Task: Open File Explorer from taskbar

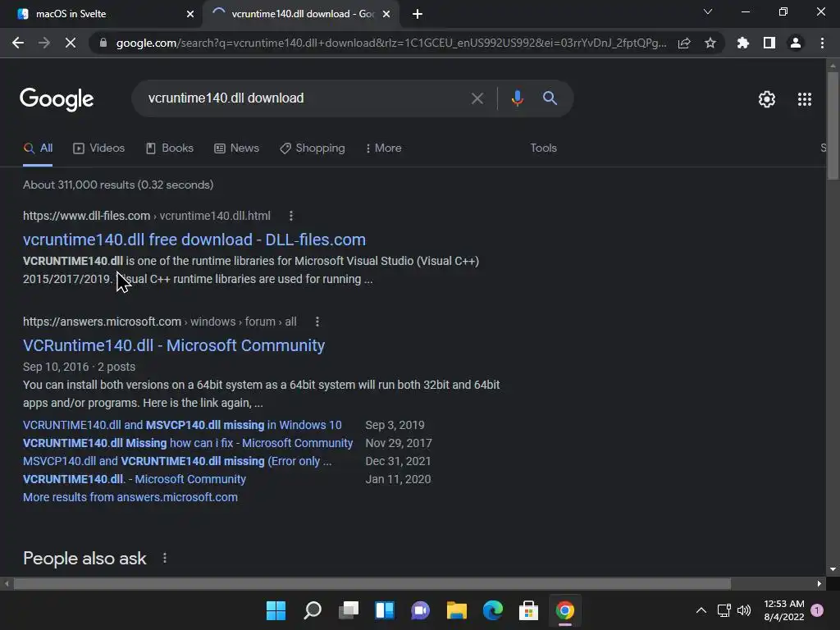Action: tap(456, 610)
